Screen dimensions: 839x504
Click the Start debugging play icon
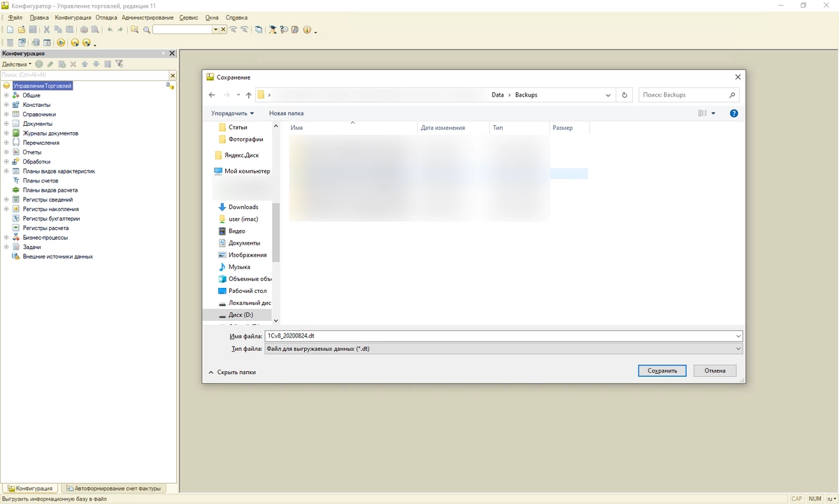pyautogui.click(x=61, y=43)
